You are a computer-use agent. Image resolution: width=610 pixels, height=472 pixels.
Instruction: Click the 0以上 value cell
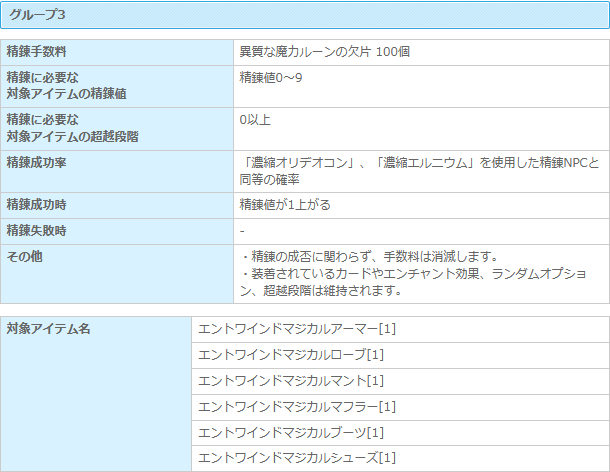(x=255, y=120)
